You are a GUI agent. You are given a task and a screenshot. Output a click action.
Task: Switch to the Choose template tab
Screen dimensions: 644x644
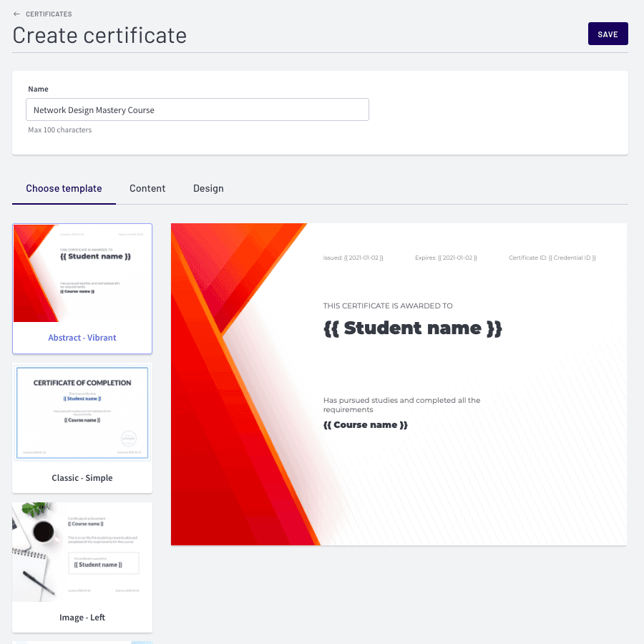pos(64,189)
